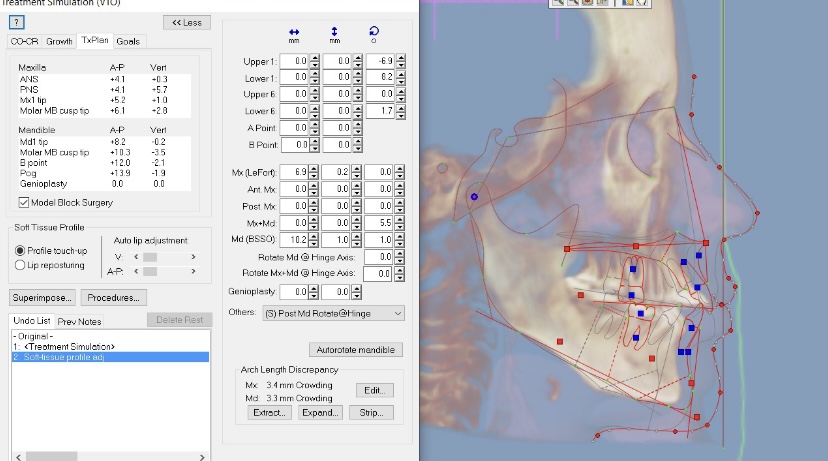Click the horizontal mm arrows column icon

[x=294, y=32]
